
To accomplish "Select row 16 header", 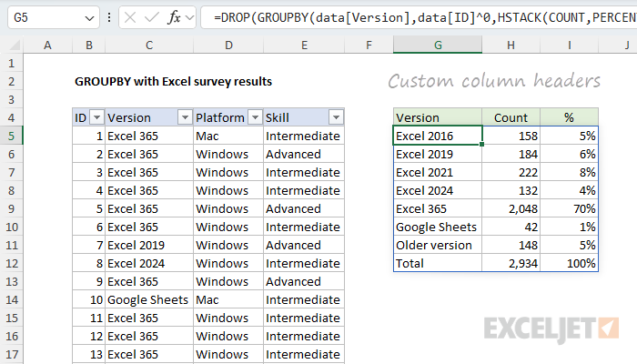I will coord(11,336).
